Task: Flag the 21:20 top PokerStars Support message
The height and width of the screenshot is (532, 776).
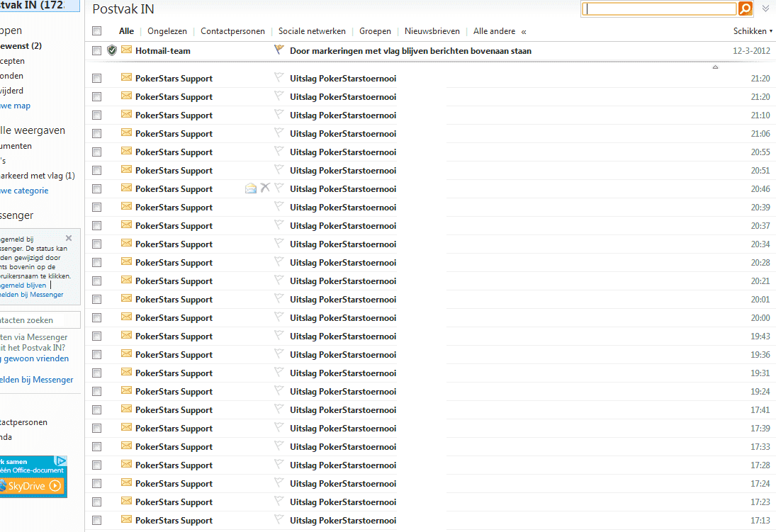Action: pos(279,78)
